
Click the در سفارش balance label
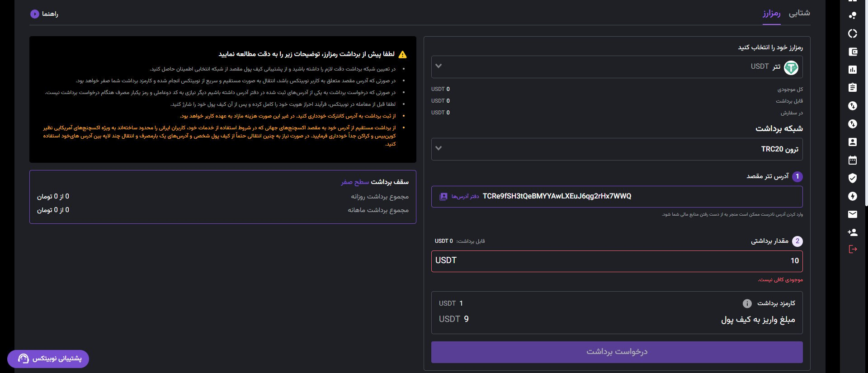click(792, 113)
